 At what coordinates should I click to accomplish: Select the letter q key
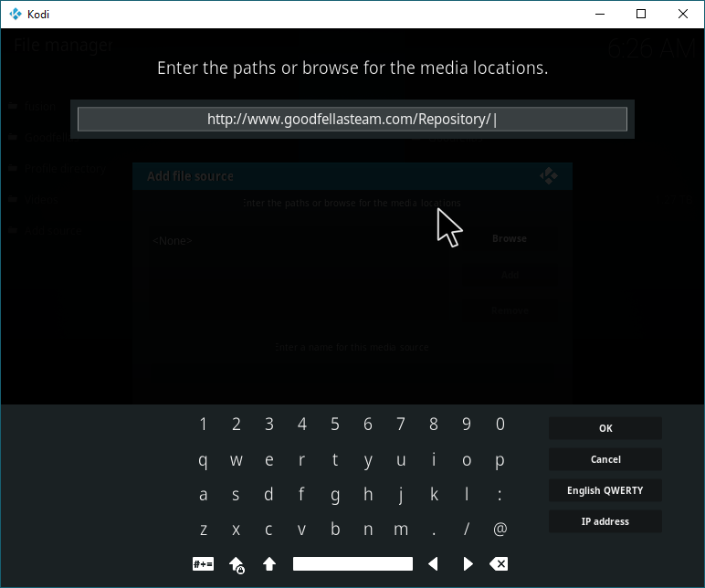click(204, 460)
